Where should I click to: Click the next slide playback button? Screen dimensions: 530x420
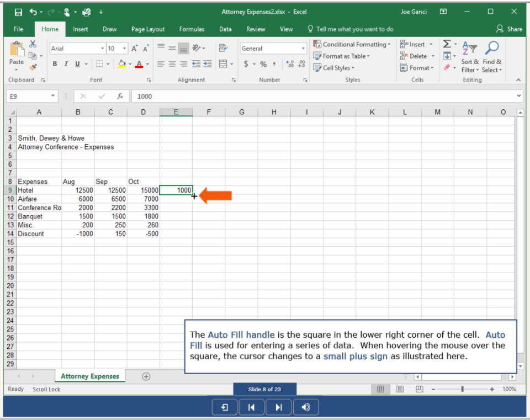click(x=278, y=407)
